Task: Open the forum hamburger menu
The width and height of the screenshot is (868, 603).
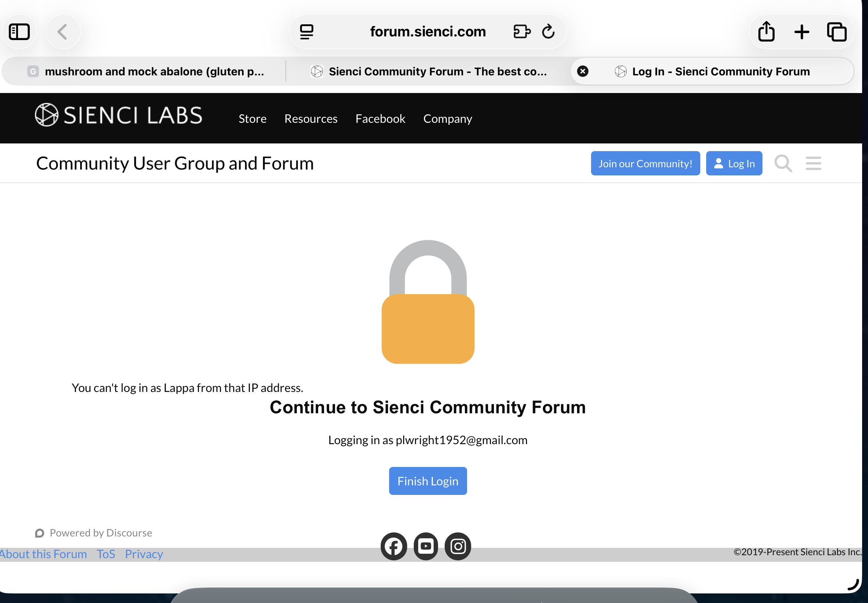Action: tap(813, 164)
